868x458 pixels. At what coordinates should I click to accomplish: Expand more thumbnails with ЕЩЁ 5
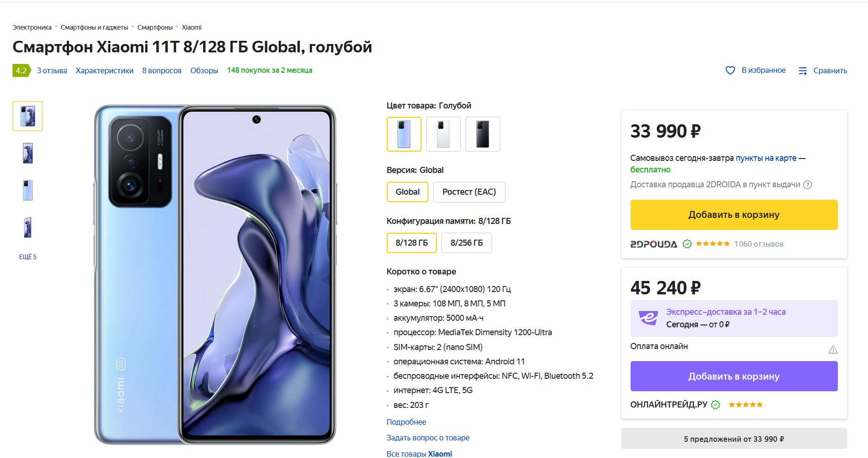(28, 257)
